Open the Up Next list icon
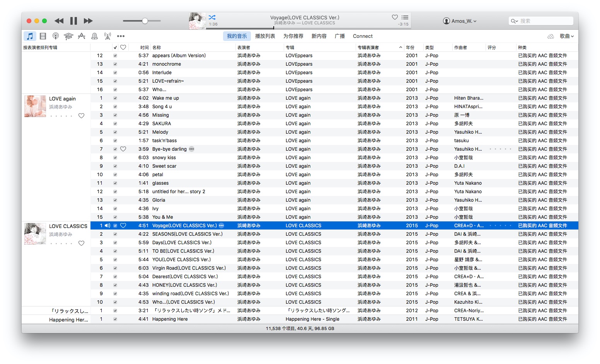The height and width of the screenshot is (364, 600). (x=405, y=17)
